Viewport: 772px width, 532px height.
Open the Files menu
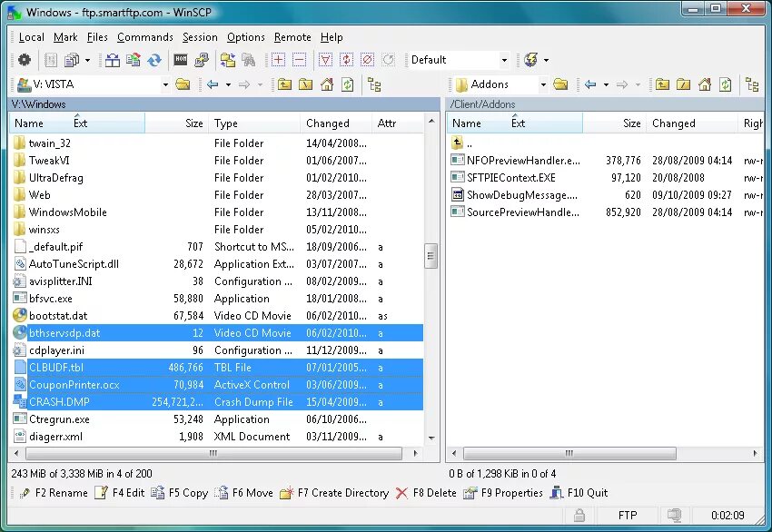(x=97, y=37)
